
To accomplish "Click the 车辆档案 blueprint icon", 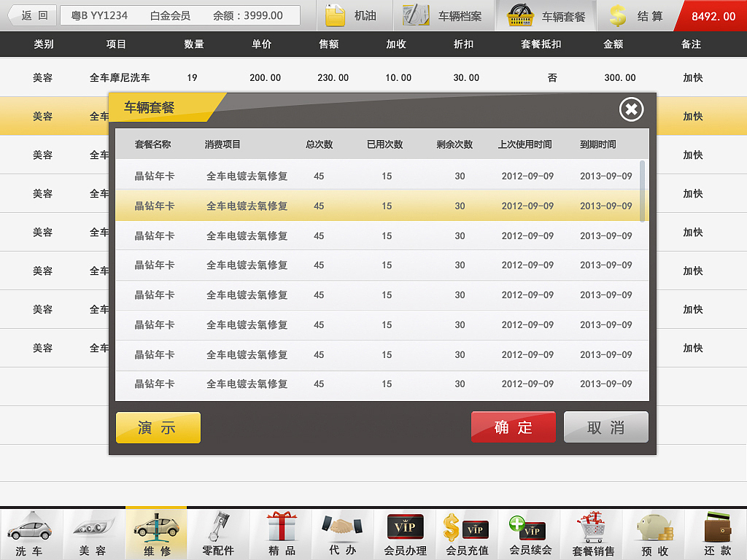I will pos(415,15).
